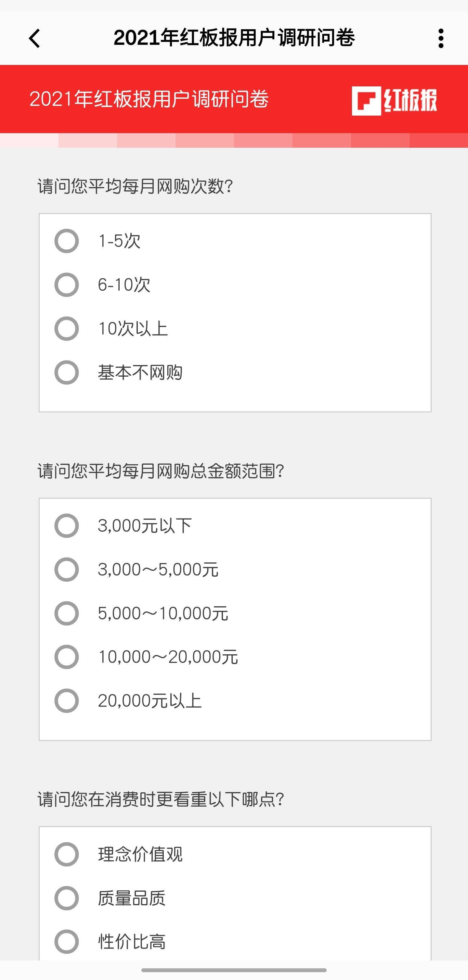This screenshot has height=980, width=468.
Task: Pick 10,000~20,000元 spending range
Action: (67, 657)
